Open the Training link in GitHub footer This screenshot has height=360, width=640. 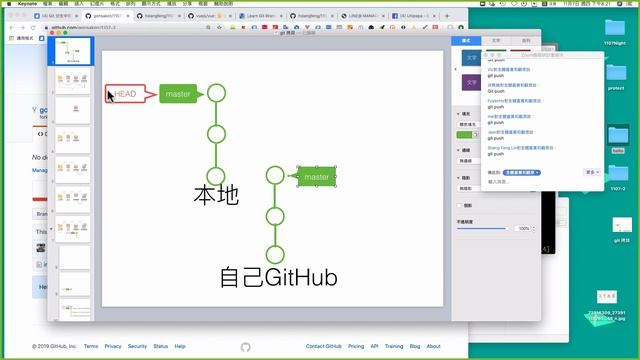(394, 346)
